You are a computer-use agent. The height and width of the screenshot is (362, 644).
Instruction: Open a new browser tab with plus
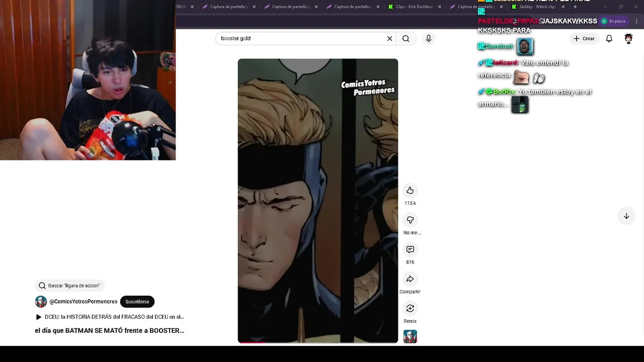click(575, 7)
